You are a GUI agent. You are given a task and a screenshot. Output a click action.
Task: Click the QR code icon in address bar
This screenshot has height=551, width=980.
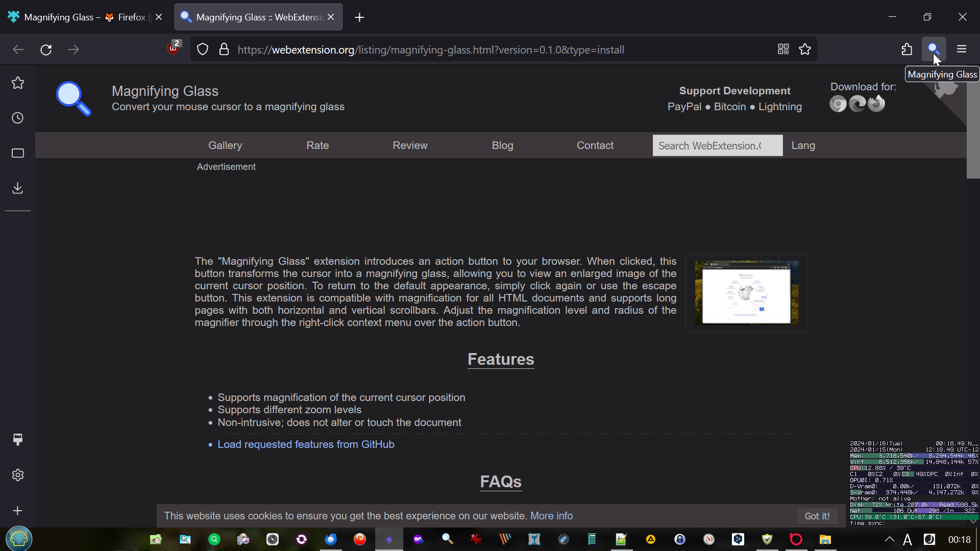(x=783, y=49)
